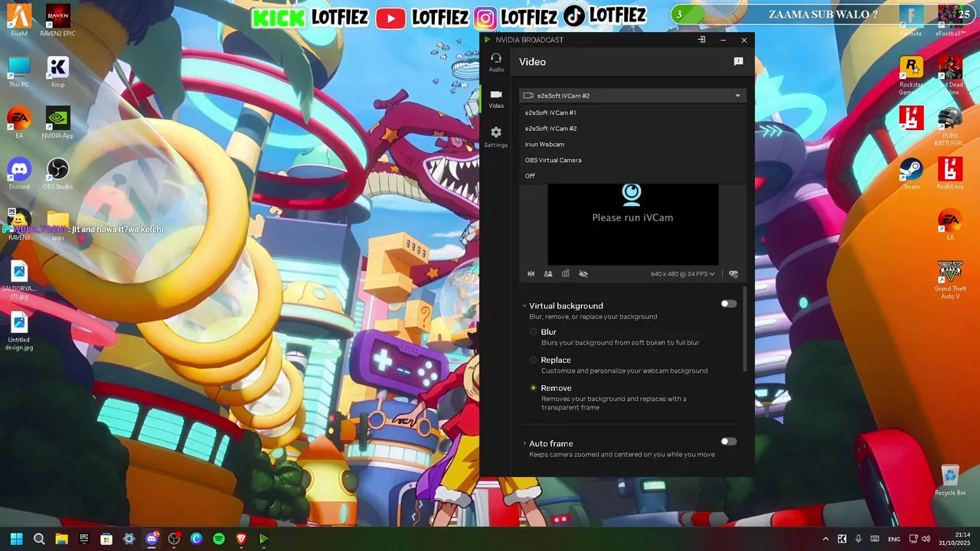Click the snapshot camera icon under preview
The height and width of the screenshot is (551, 980).
coord(566,273)
